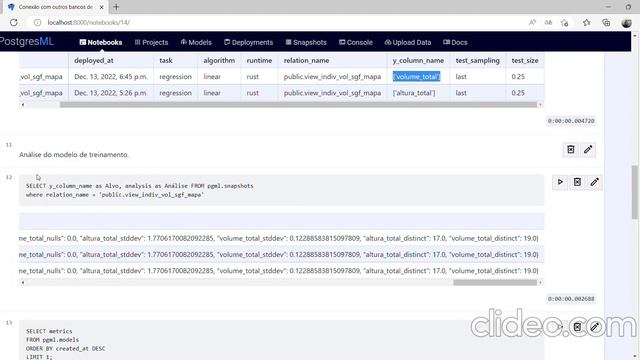Edit cell 13 with pencil icon
This screenshot has width=640, height=360.
pyautogui.click(x=594, y=327)
